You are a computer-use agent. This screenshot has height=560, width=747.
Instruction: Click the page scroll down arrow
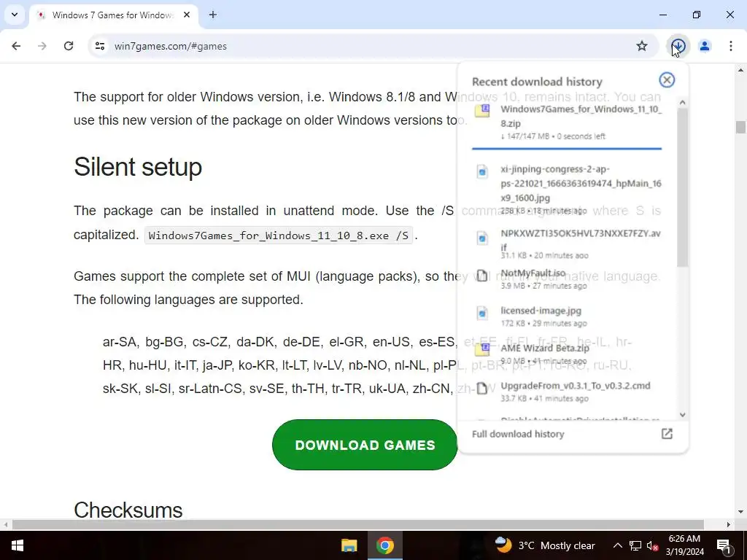(x=740, y=513)
